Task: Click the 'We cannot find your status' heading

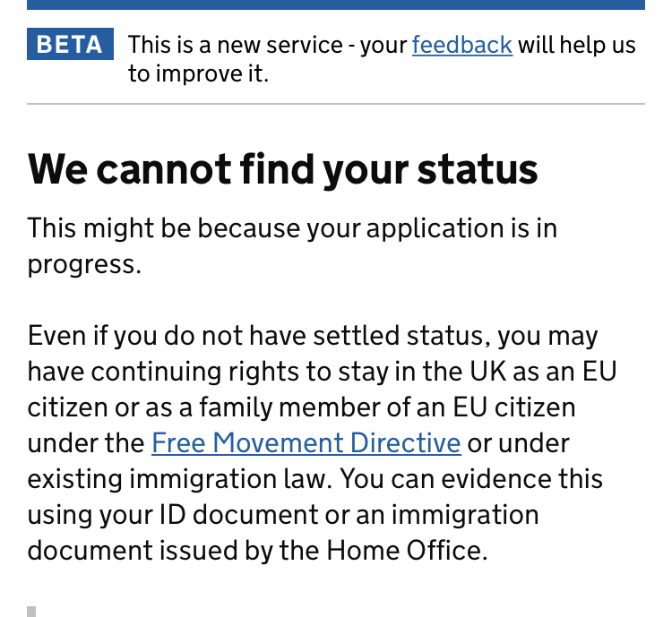Action: (x=282, y=169)
